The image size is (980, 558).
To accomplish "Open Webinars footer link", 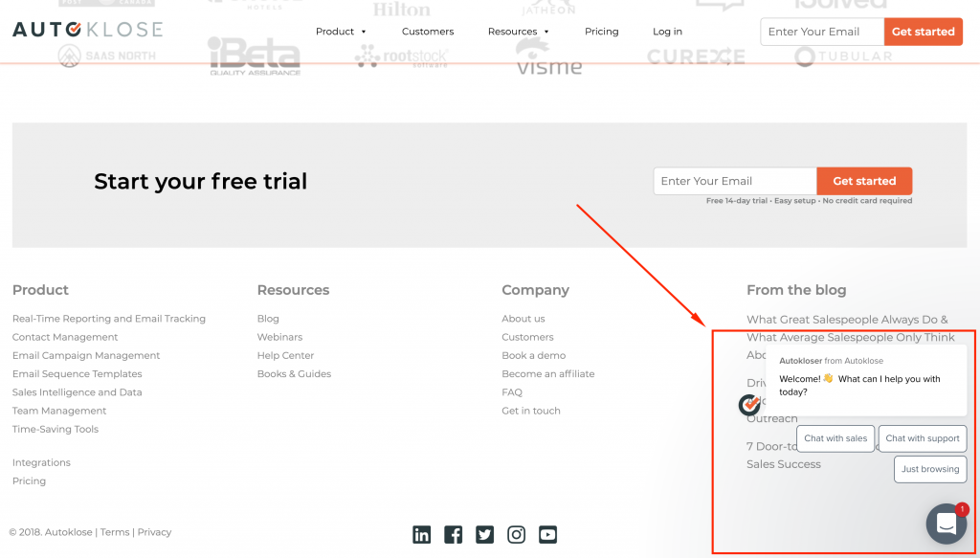I will click(280, 338).
